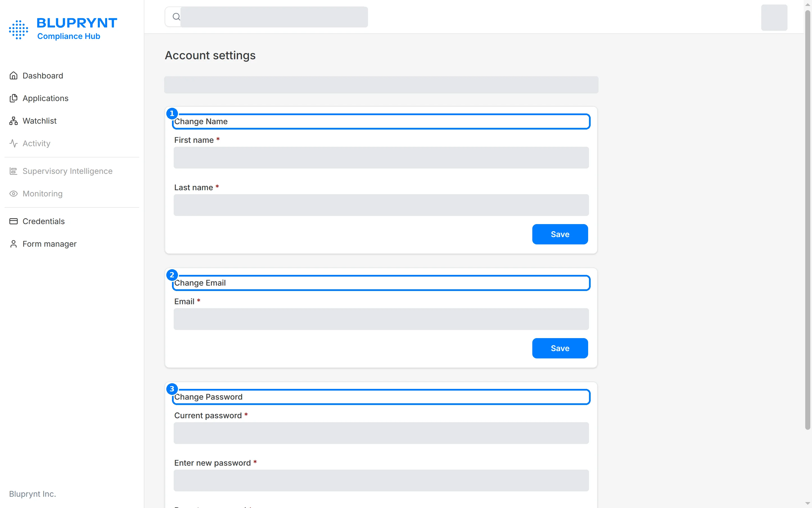Click the First name input field

click(x=381, y=157)
